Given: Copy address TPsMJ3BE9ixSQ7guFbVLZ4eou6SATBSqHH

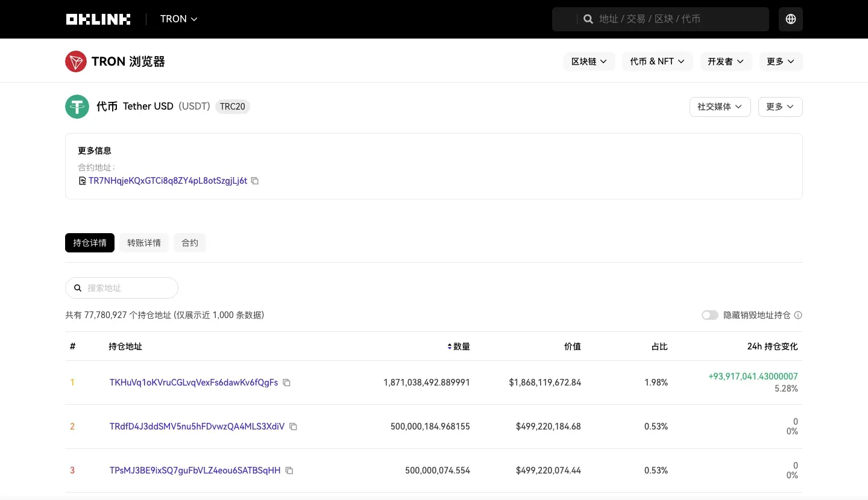Looking at the screenshot, I should pyautogui.click(x=289, y=470).
